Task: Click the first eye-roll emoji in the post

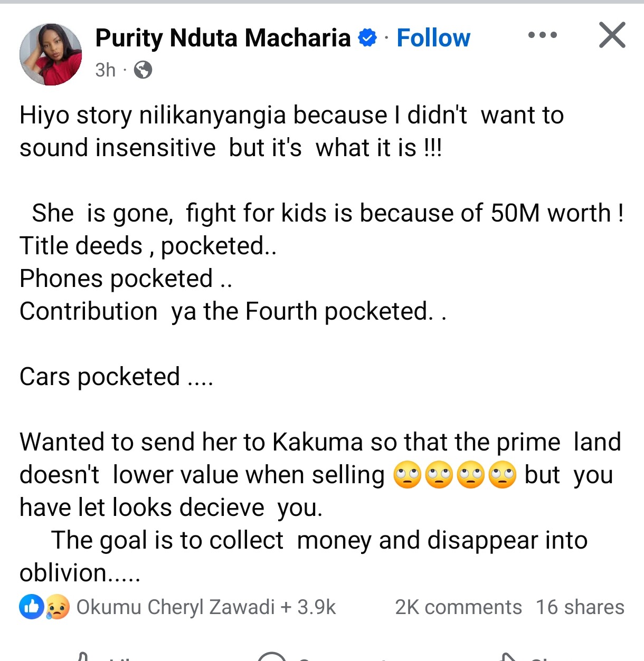Action: [x=407, y=475]
